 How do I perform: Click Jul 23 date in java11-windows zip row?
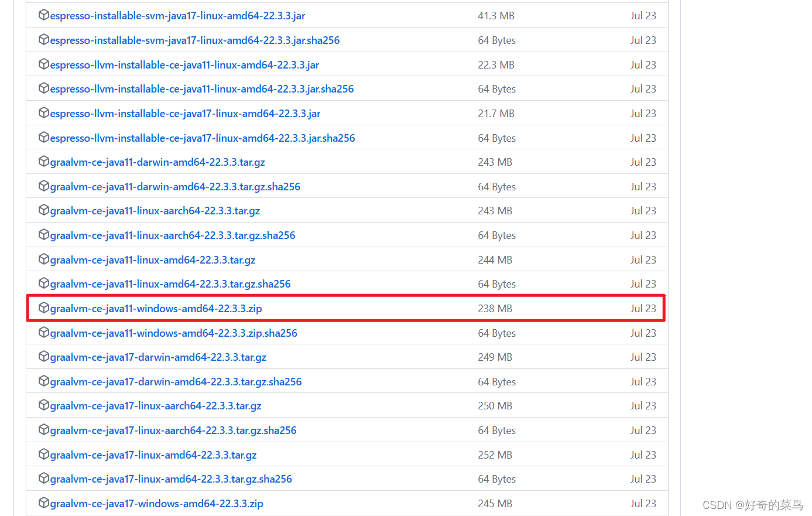point(643,309)
